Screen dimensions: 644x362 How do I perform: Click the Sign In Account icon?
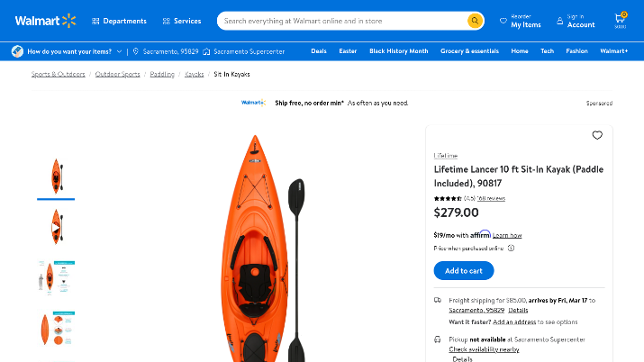click(x=559, y=21)
